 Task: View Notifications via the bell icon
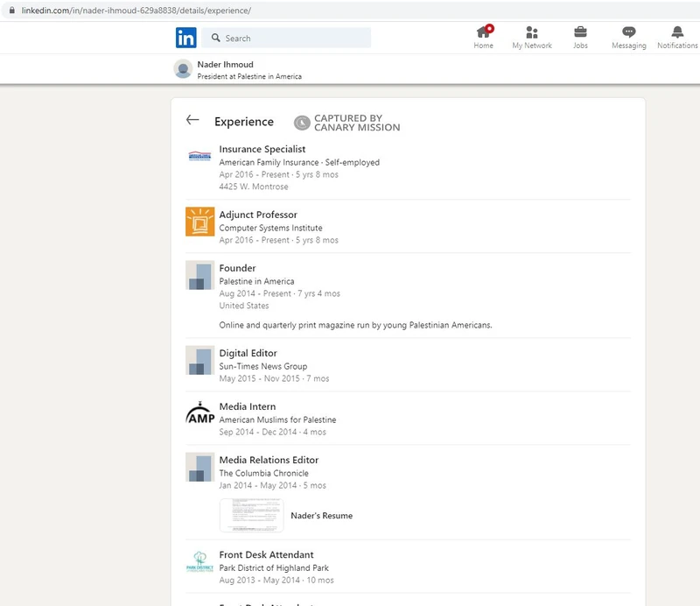[x=677, y=38]
